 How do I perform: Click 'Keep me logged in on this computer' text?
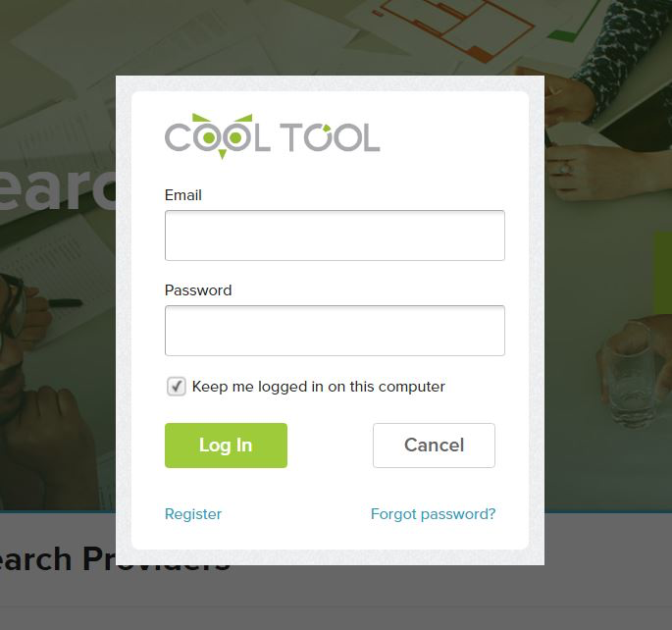coord(319,387)
